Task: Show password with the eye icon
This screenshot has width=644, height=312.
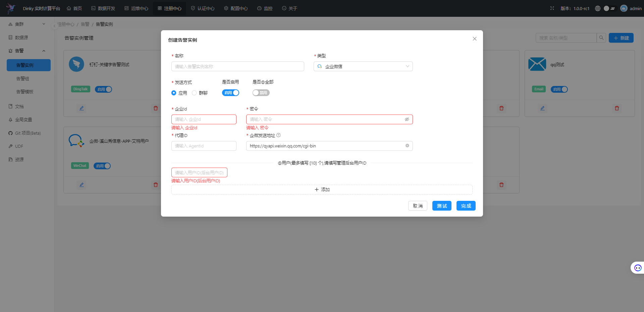Action: (407, 119)
